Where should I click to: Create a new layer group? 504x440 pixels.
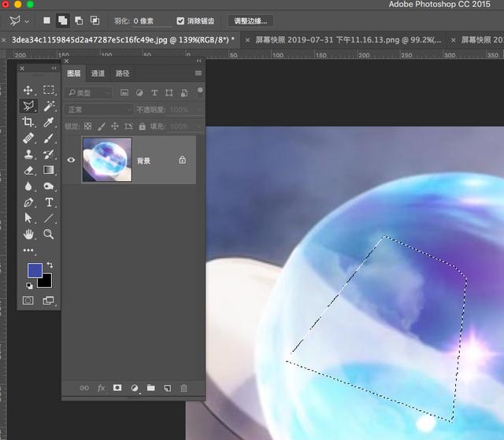[x=150, y=387]
